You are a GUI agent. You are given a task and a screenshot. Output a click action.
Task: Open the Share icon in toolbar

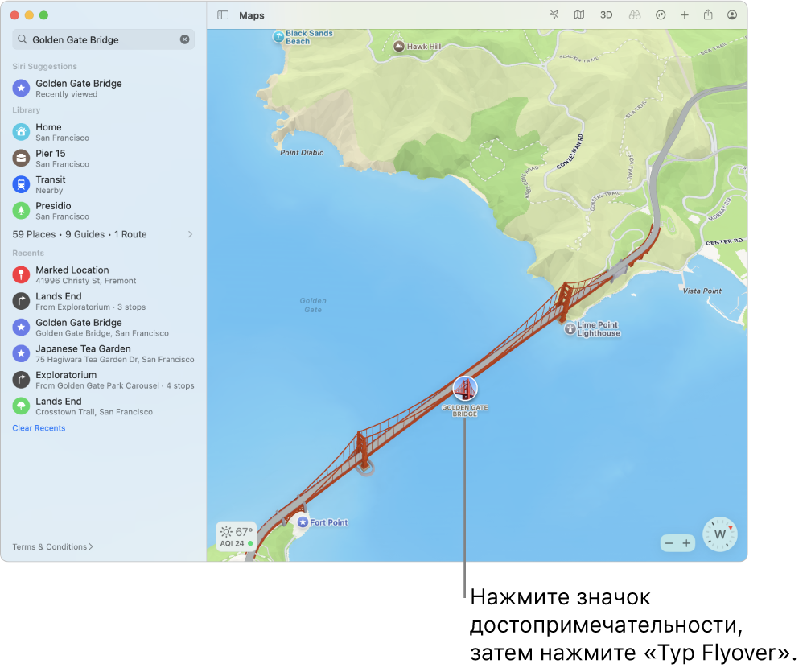[708, 14]
